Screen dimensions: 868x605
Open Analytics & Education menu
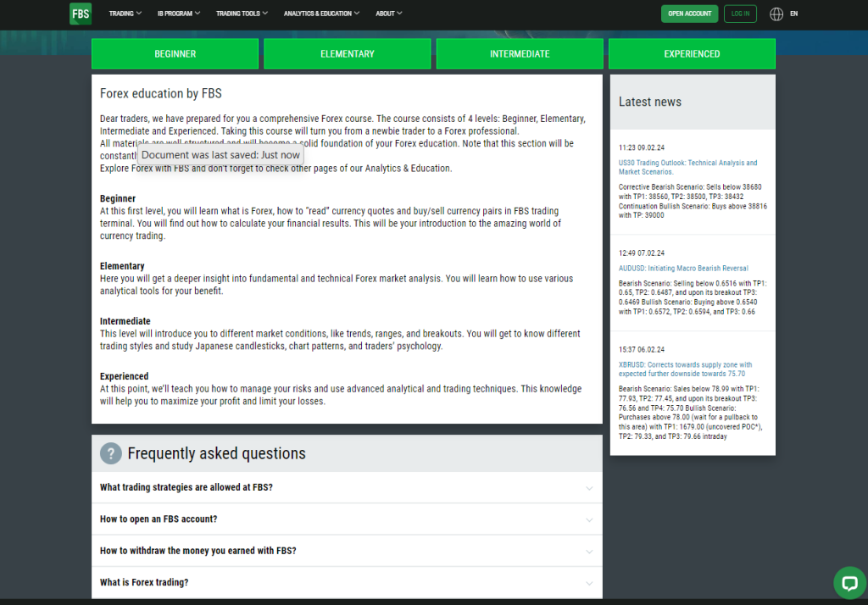point(321,14)
